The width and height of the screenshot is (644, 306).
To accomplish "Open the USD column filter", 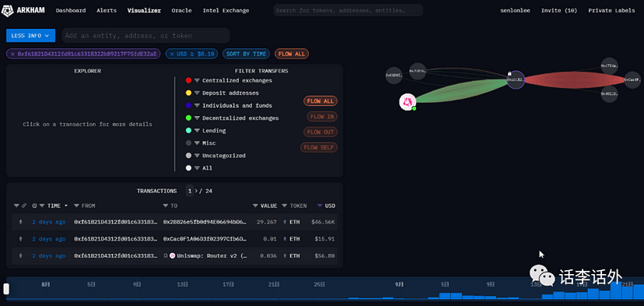I will coord(320,206).
